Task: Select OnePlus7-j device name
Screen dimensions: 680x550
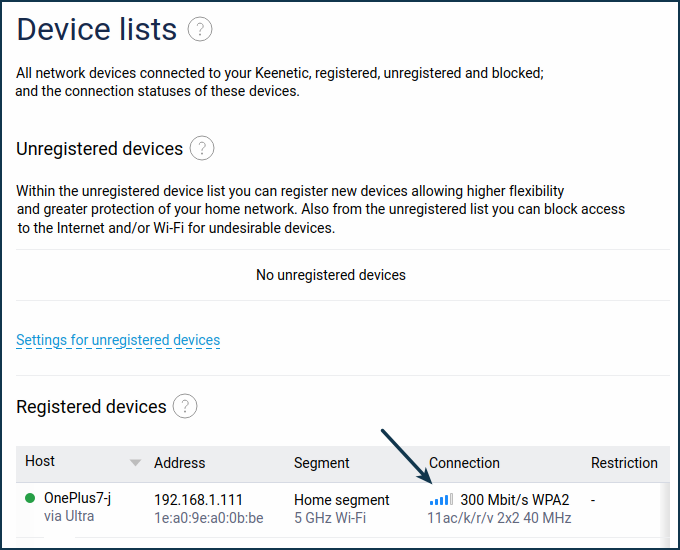Action: click(x=77, y=498)
